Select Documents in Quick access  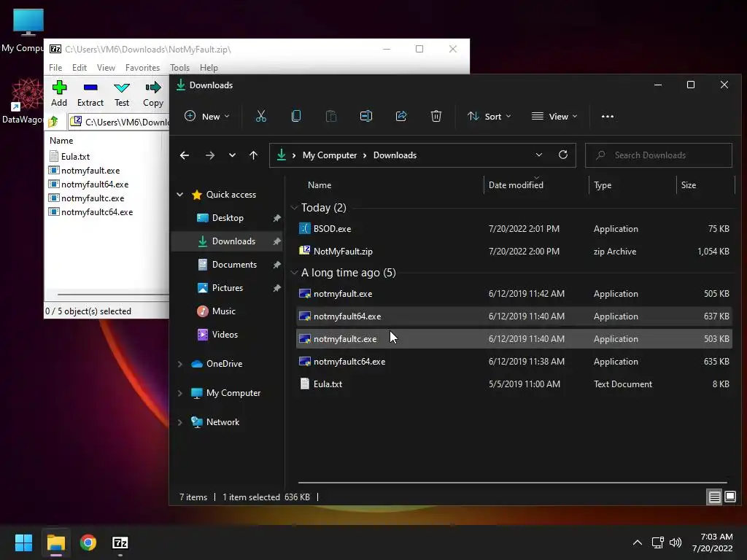pyautogui.click(x=228, y=264)
